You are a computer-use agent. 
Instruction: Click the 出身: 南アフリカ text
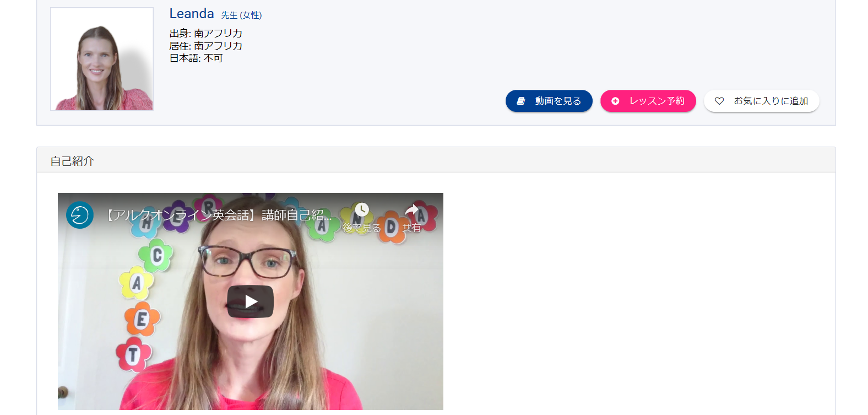[205, 34]
